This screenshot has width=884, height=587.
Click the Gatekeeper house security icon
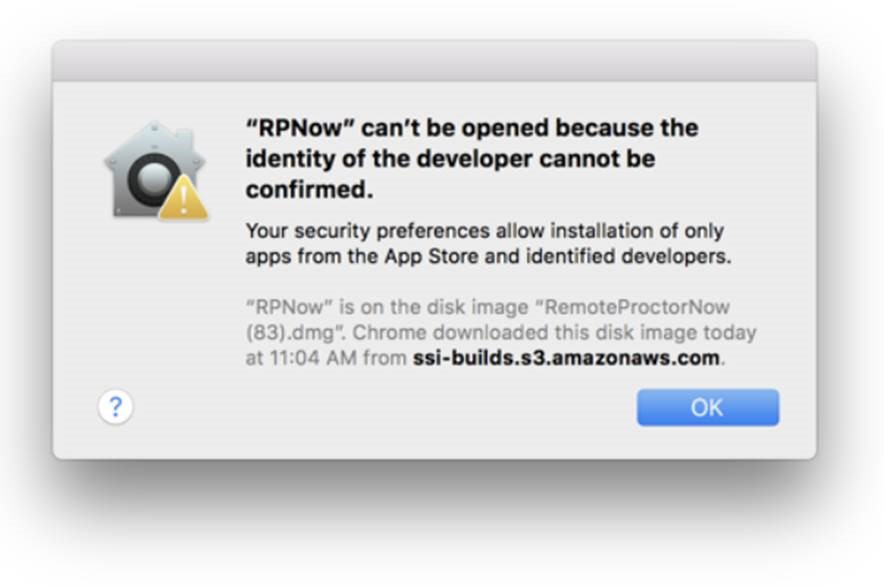(x=155, y=169)
